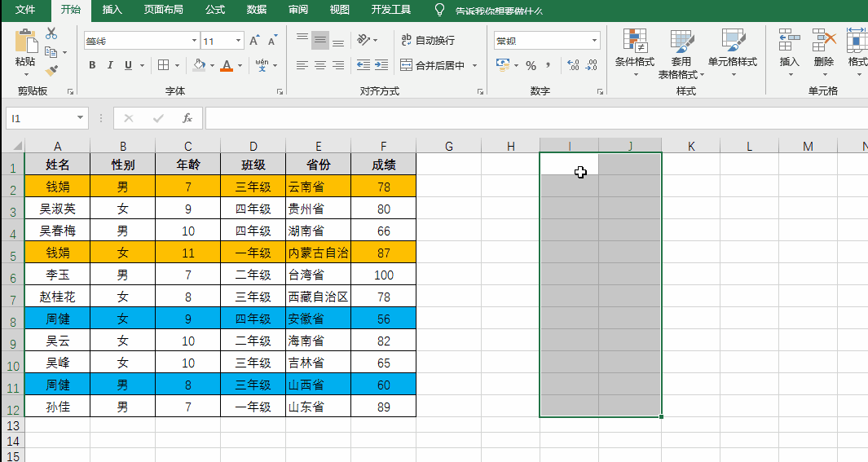Viewport: 868px width, 462px height.
Task: Increase font size with large A
Action: (253, 41)
